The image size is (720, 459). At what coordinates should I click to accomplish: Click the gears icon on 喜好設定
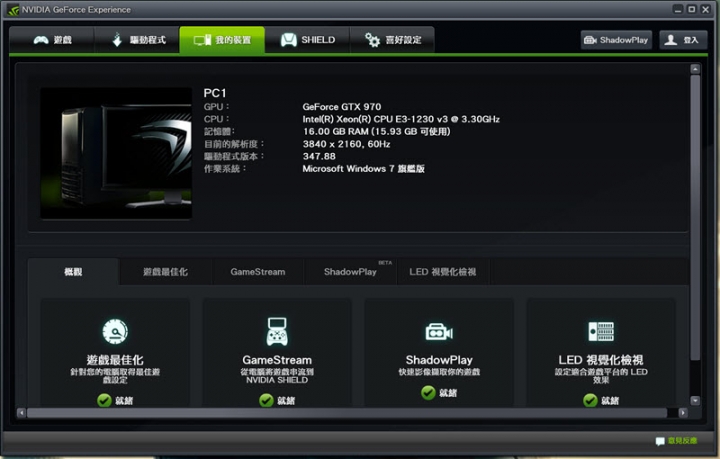pyautogui.click(x=372, y=40)
